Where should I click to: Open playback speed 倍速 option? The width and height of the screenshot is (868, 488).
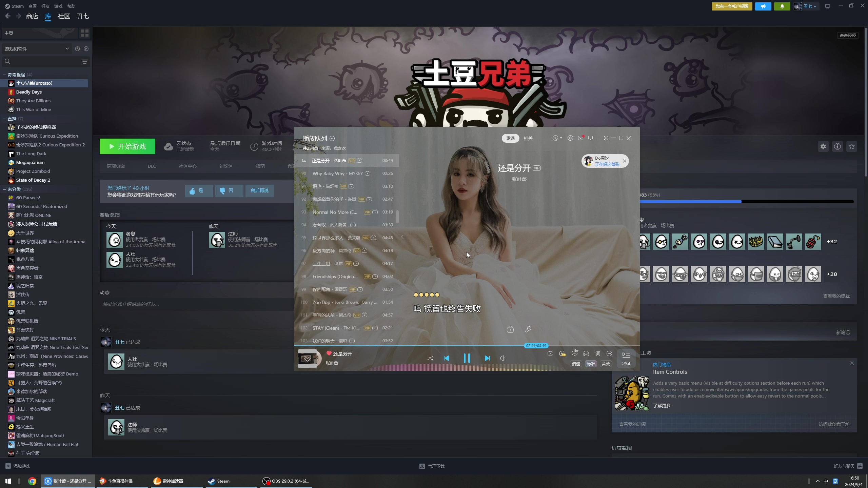click(576, 364)
